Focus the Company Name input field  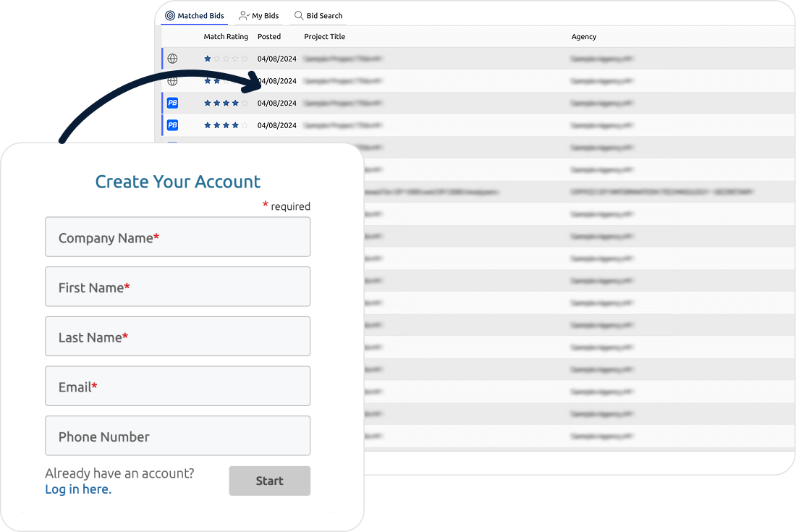178,237
